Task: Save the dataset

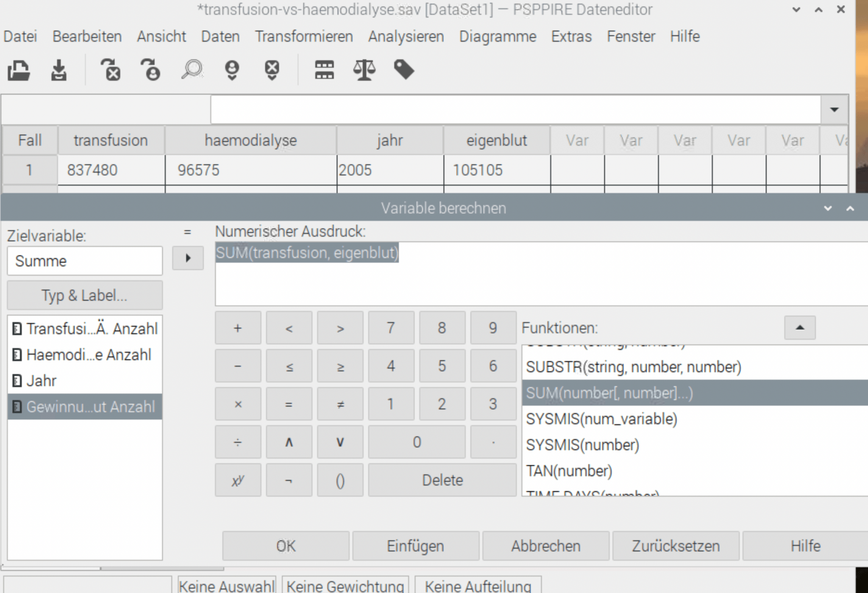Action: [x=58, y=70]
